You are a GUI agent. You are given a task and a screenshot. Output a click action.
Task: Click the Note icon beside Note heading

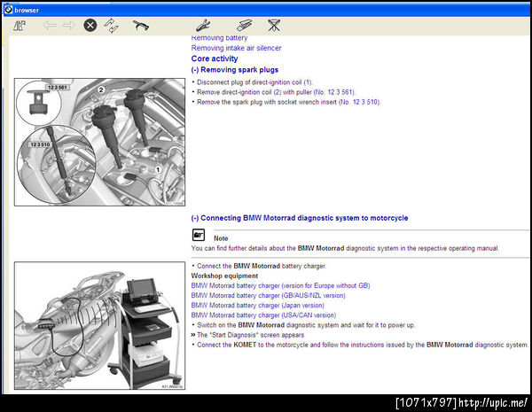pos(199,235)
